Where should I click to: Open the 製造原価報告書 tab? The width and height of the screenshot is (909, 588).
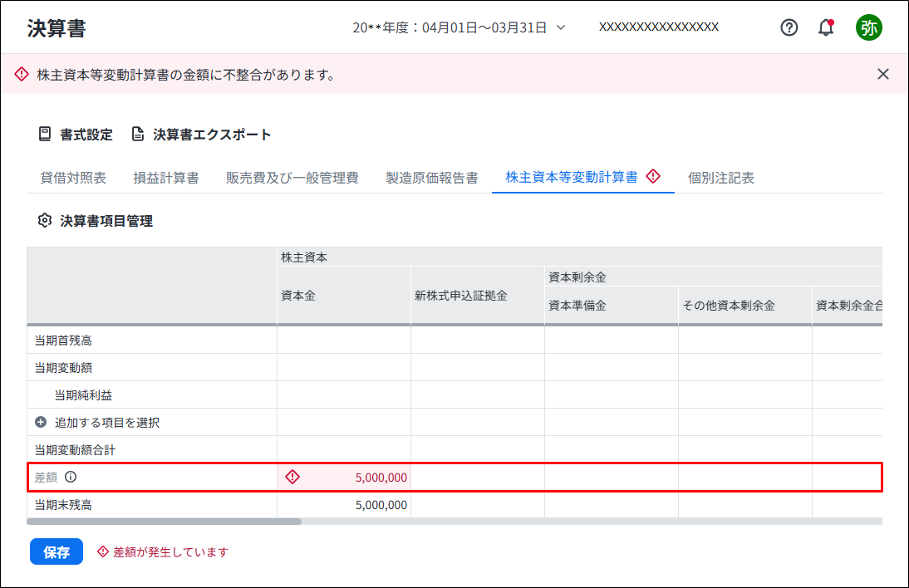click(x=432, y=178)
